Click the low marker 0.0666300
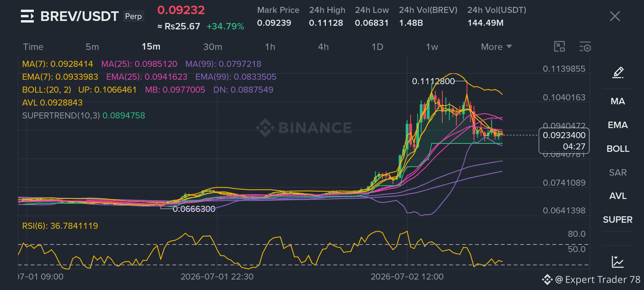 194,209
